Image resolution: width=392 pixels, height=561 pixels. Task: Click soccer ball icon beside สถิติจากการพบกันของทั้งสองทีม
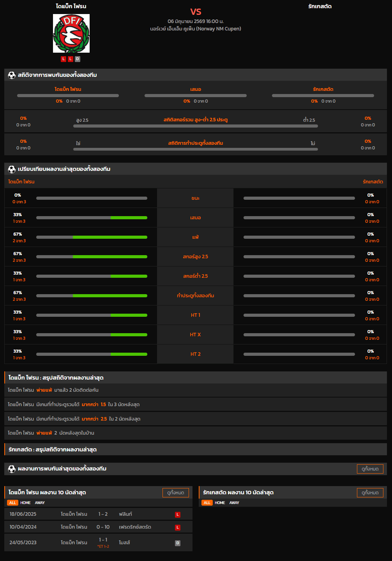[x=12, y=75]
